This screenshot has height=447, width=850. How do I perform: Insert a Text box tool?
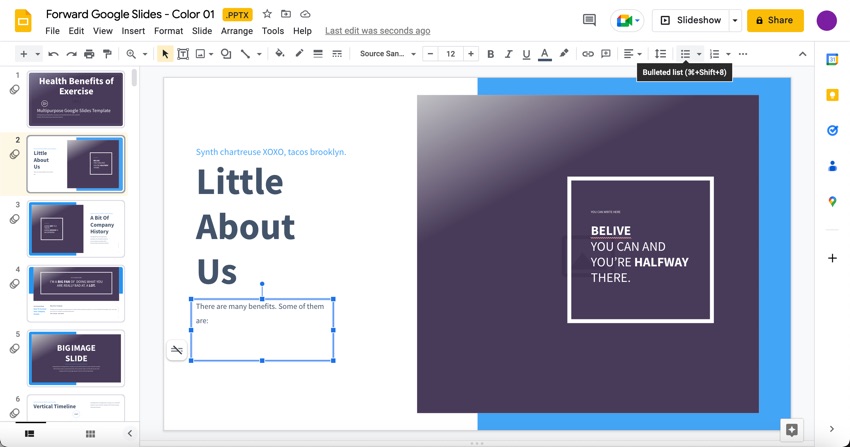click(x=183, y=54)
